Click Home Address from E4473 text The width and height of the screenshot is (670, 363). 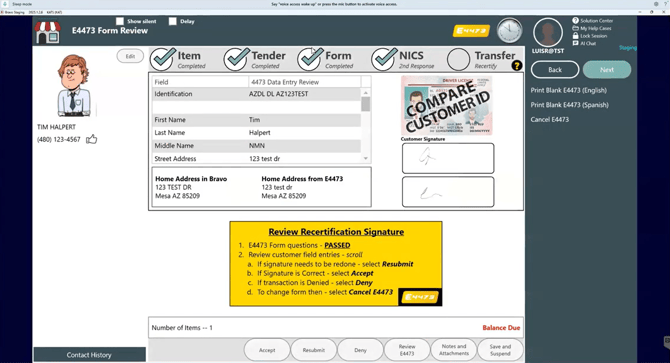click(x=302, y=179)
